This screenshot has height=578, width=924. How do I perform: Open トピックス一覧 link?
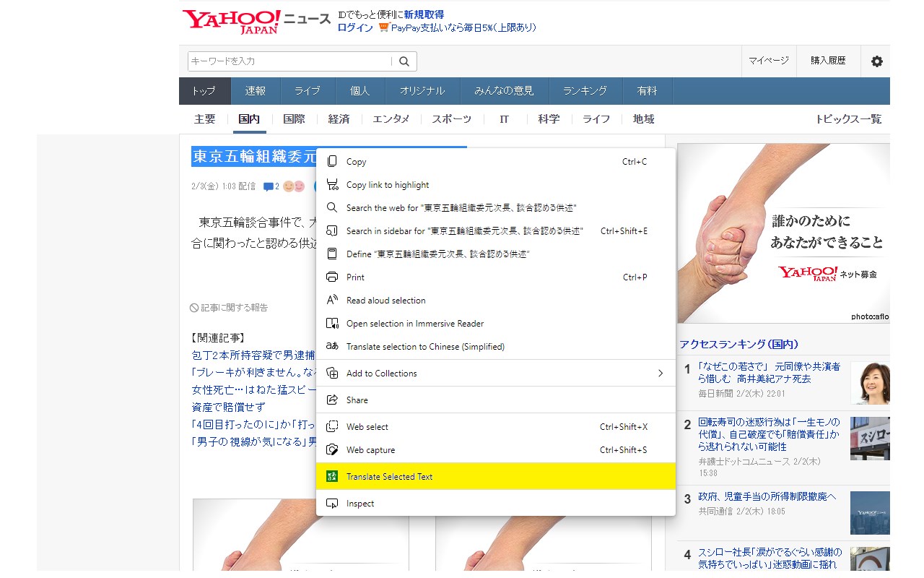848,119
